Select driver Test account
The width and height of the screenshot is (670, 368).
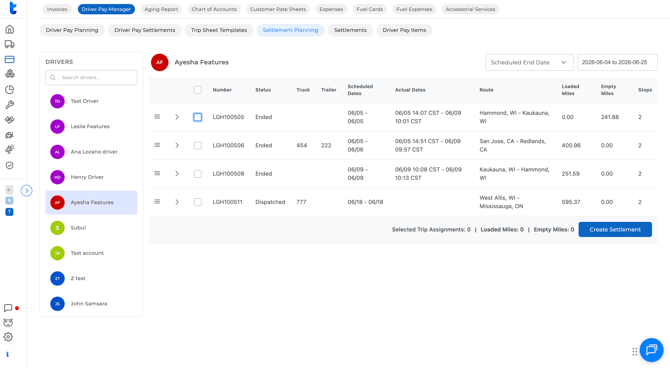(x=91, y=253)
